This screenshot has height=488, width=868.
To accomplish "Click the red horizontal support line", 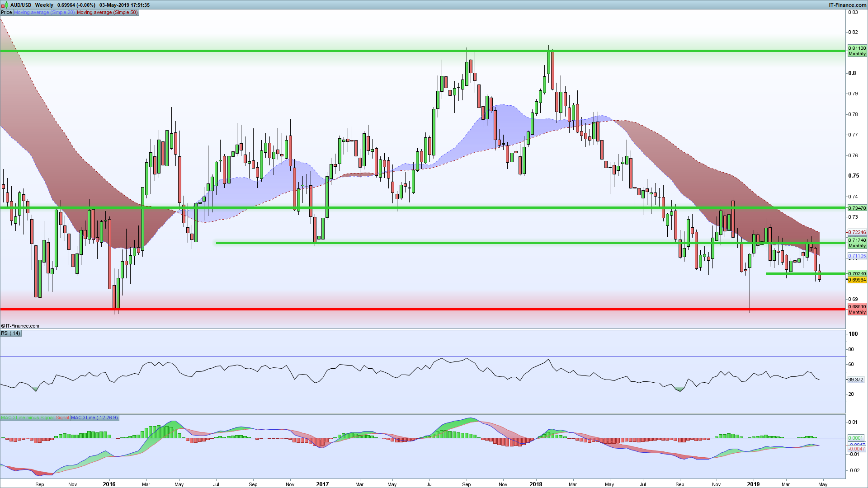I will click(x=407, y=310).
